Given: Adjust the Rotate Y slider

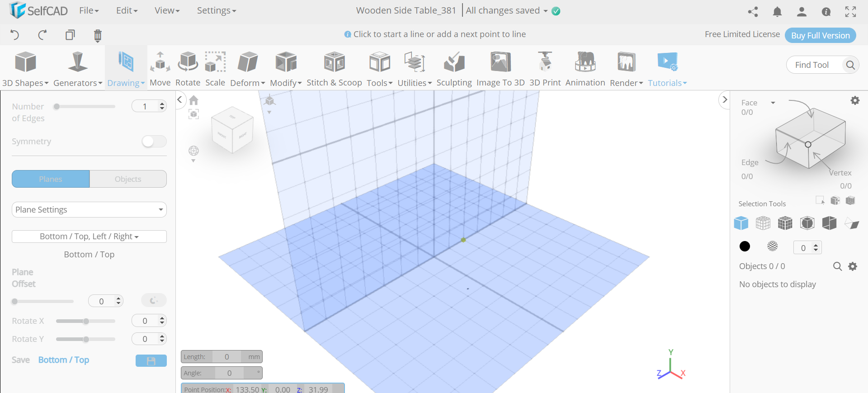Looking at the screenshot, I should [x=85, y=339].
